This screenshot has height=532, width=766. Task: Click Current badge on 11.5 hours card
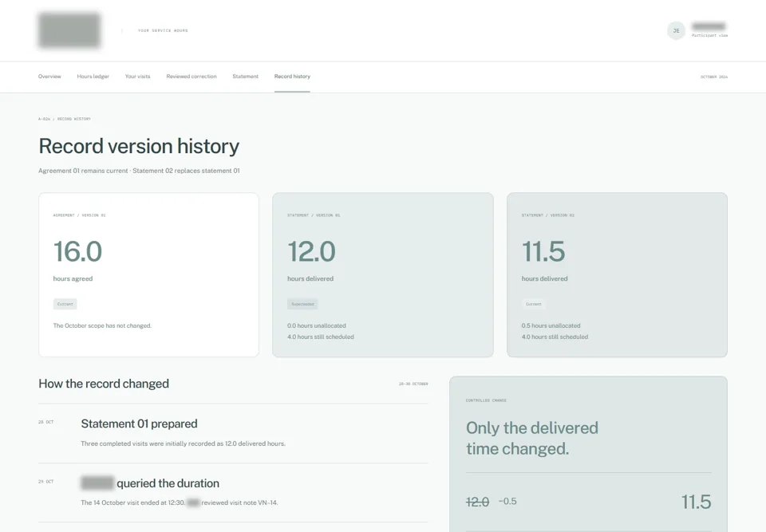pyautogui.click(x=534, y=304)
